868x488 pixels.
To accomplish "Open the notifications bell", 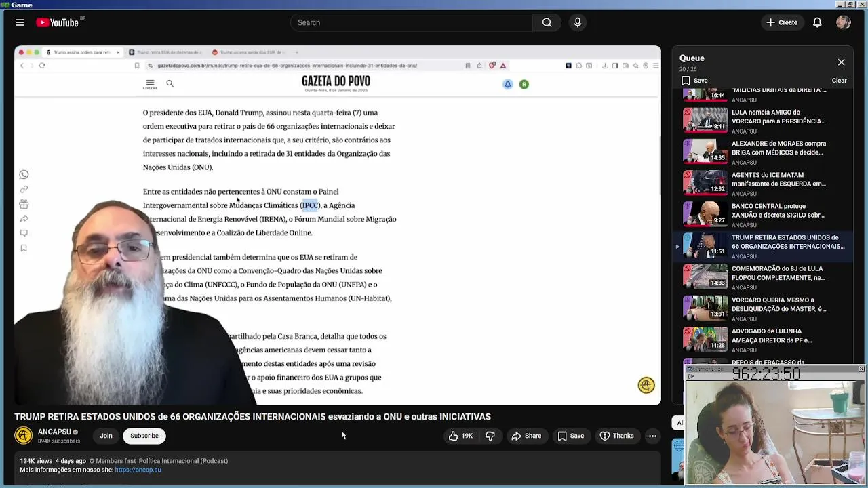I will click(x=817, y=22).
